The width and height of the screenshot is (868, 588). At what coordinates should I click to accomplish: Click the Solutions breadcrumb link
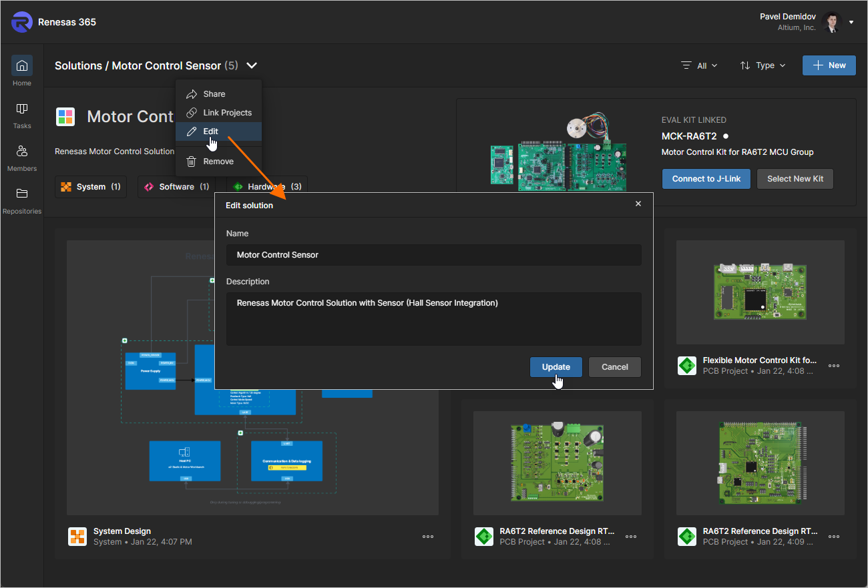pyautogui.click(x=78, y=65)
